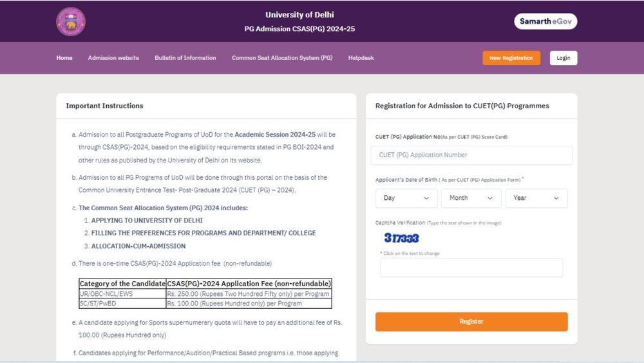644x363 pixels.
Task: Click the New Registration button
Action: (x=511, y=58)
